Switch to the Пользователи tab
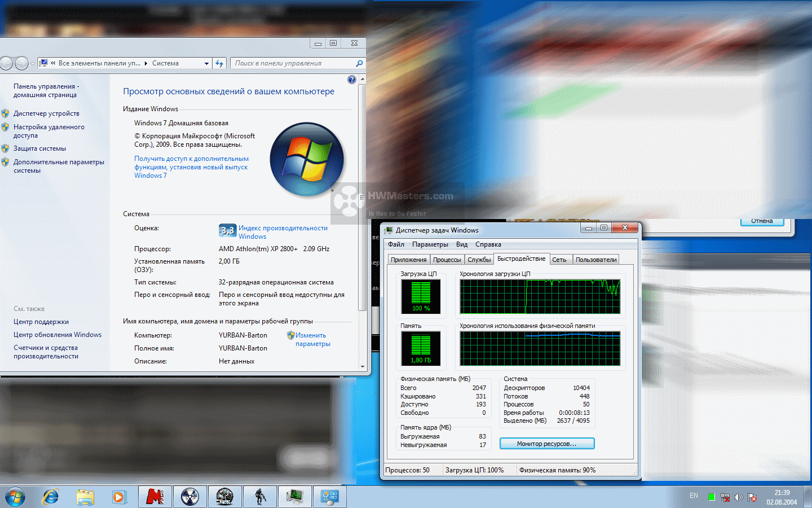Viewport: 812px width, 508px height. pyautogui.click(x=596, y=260)
